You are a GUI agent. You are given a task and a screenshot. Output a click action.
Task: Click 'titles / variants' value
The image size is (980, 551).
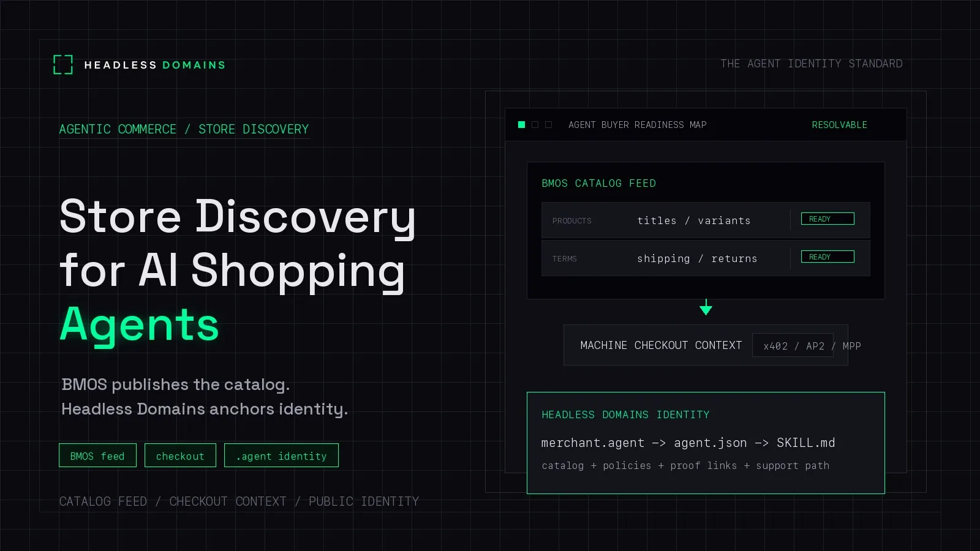coord(694,220)
